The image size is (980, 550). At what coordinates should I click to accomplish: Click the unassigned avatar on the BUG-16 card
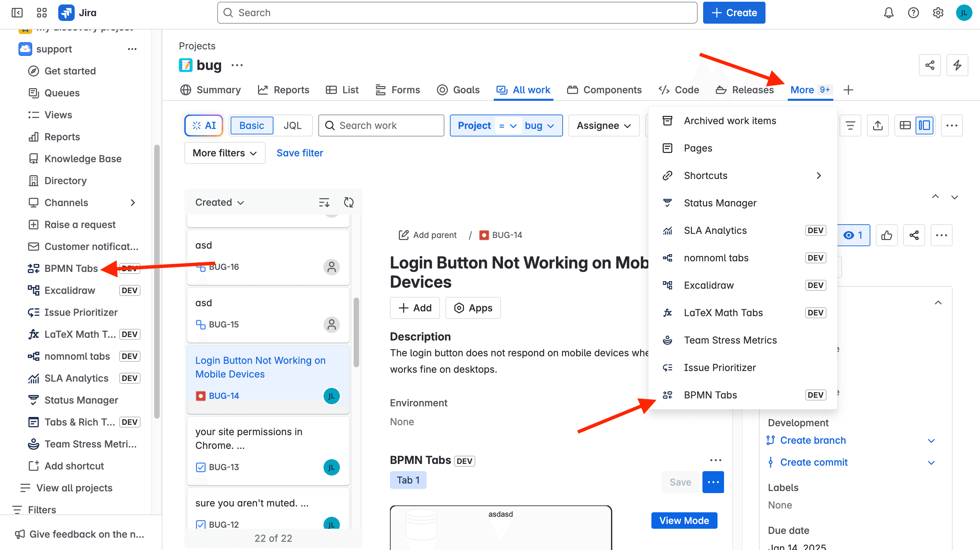(x=331, y=267)
